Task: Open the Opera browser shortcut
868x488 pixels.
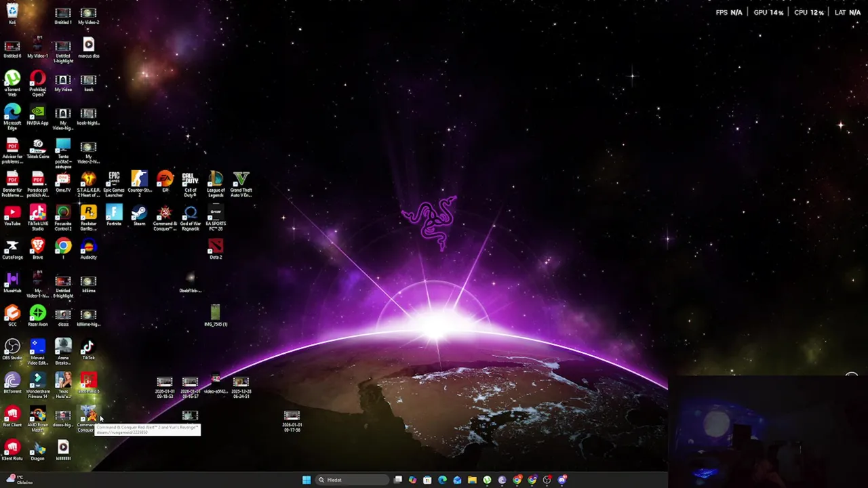Action: point(37,84)
